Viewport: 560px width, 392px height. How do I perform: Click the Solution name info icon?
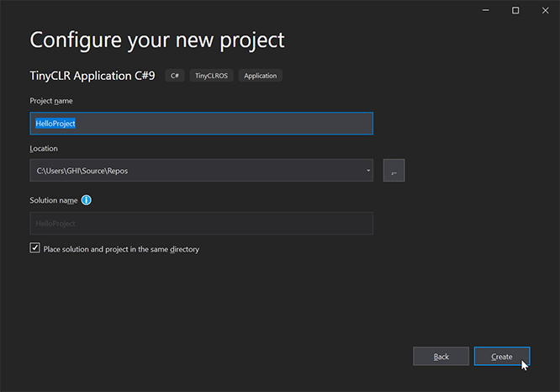pyautogui.click(x=86, y=200)
